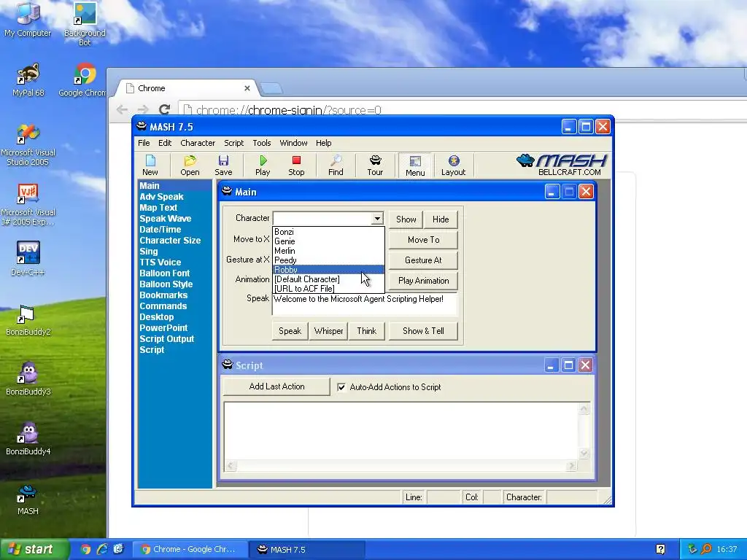Click the Chrome back arrow
The height and width of the screenshot is (560, 747).
pyautogui.click(x=122, y=110)
